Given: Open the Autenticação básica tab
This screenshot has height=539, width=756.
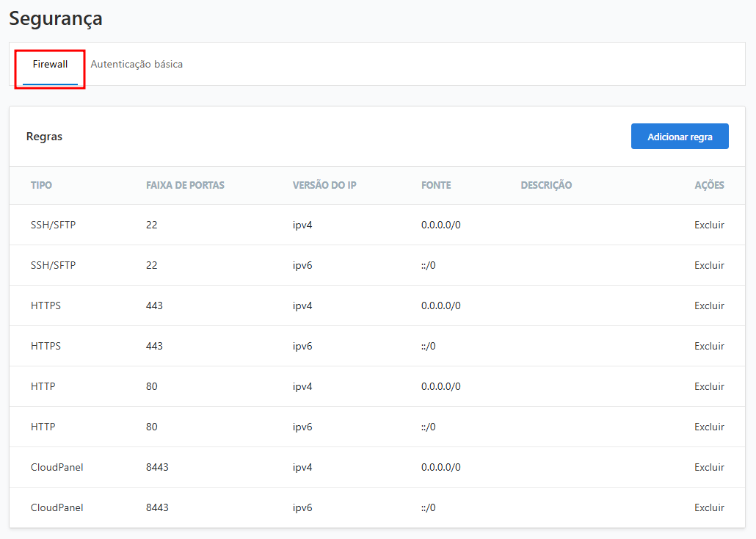Looking at the screenshot, I should (x=137, y=65).
